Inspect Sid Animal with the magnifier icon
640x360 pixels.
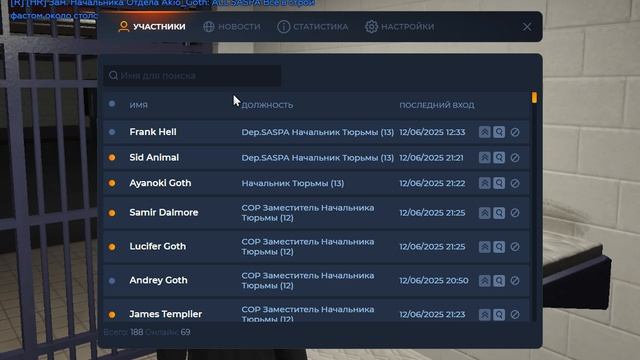tap(499, 158)
